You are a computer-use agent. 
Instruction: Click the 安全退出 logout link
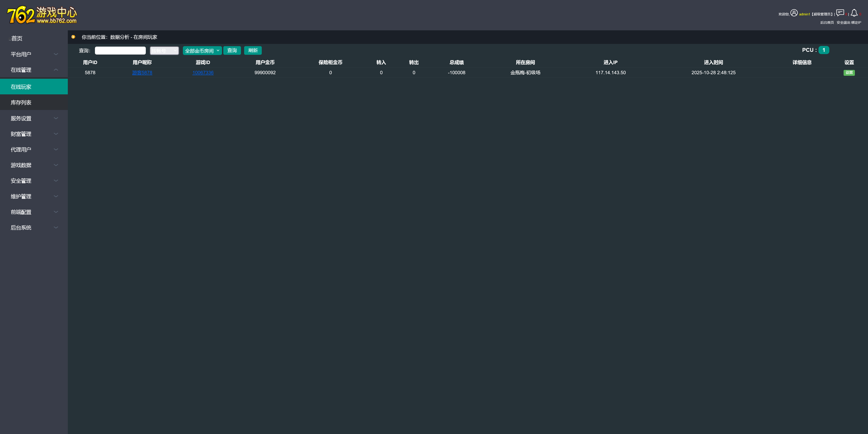tap(843, 23)
